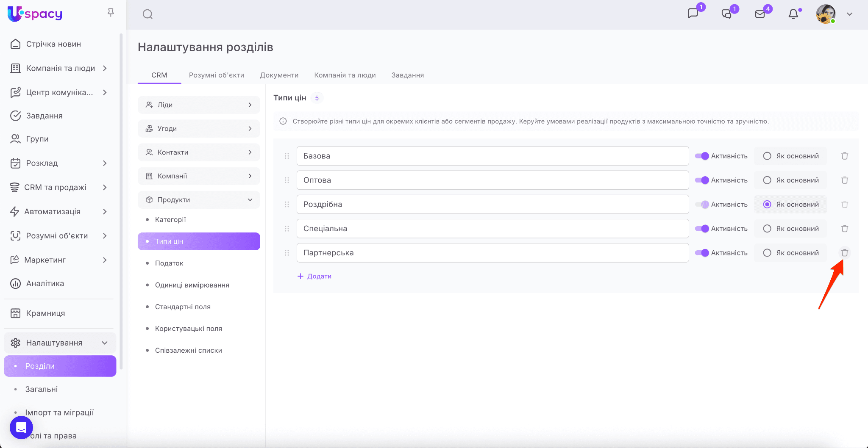Screen dimensions: 868x448
Task: Open notifications bell icon
Action: pos(793,14)
